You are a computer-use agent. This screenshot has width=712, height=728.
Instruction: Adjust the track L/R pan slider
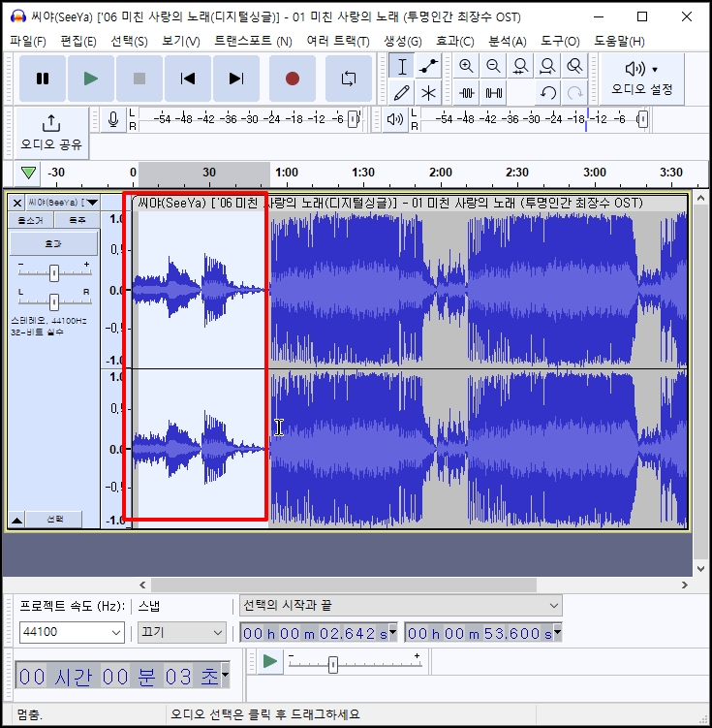click(x=54, y=301)
